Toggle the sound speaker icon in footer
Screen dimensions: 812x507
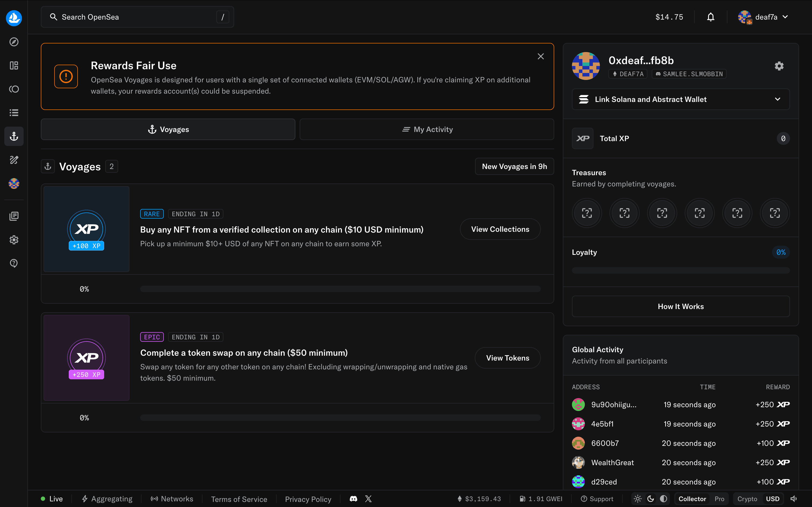point(793,499)
